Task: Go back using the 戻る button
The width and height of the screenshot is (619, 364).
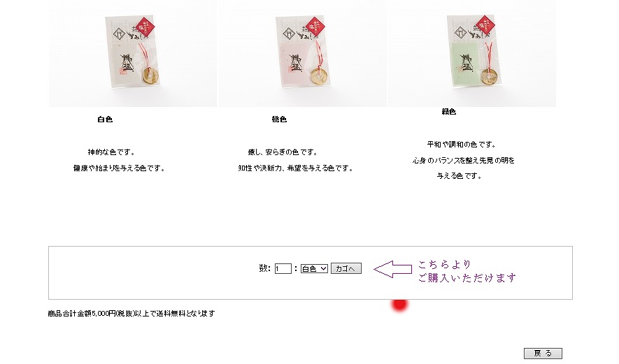Action: click(x=543, y=354)
